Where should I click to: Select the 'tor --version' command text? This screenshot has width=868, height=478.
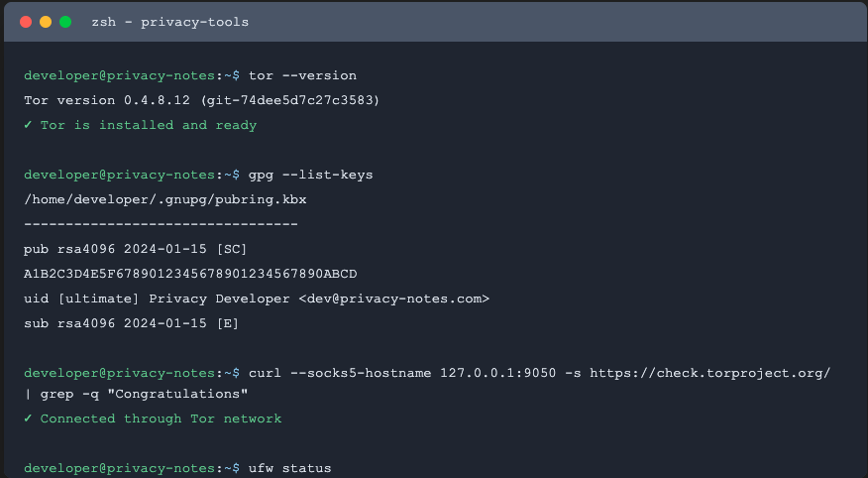pyautogui.click(x=302, y=75)
